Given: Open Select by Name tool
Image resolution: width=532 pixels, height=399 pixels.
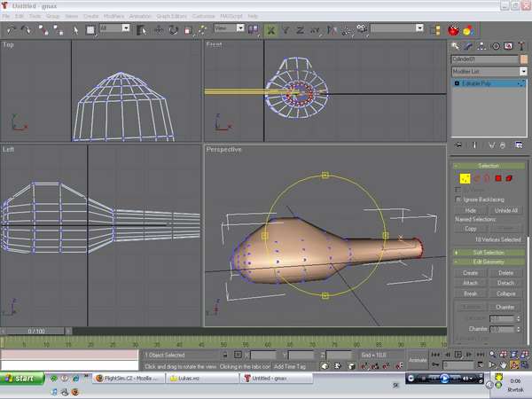Looking at the screenshot, I should click(x=142, y=30).
